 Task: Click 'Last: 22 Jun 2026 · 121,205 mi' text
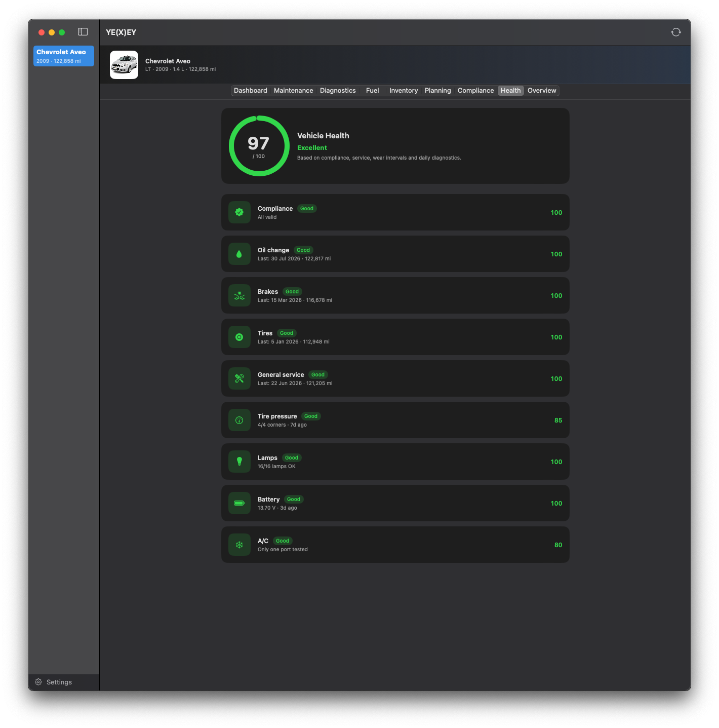(295, 384)
